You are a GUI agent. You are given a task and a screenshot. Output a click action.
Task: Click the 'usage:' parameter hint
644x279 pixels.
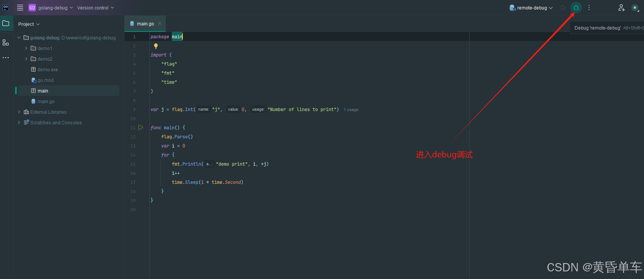258,110
